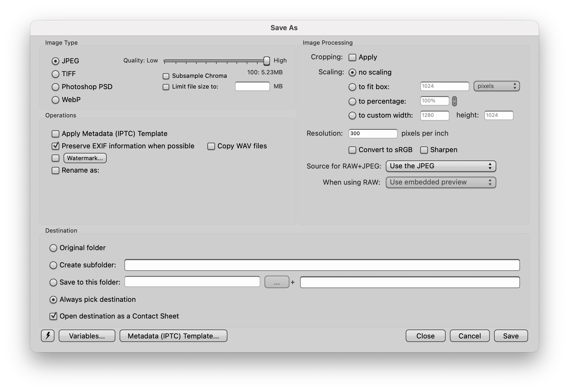
Task: Open Source for RAW+JPEG dropdown
Action: point(440,166)
